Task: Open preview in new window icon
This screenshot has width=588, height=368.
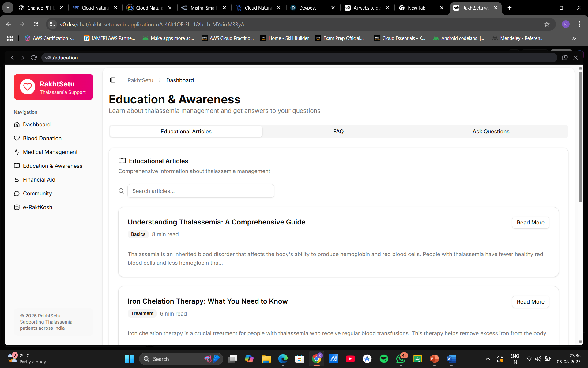Action: tap(565, 58)
